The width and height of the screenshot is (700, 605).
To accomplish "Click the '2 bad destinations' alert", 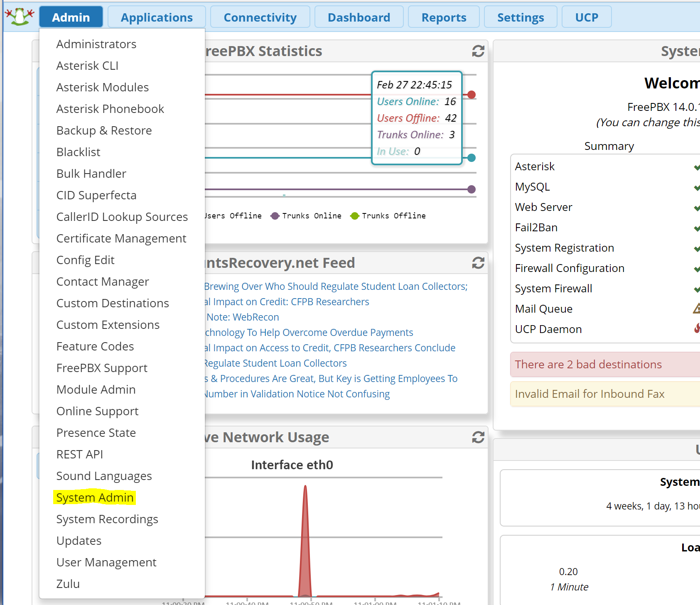I will point(605,365).
